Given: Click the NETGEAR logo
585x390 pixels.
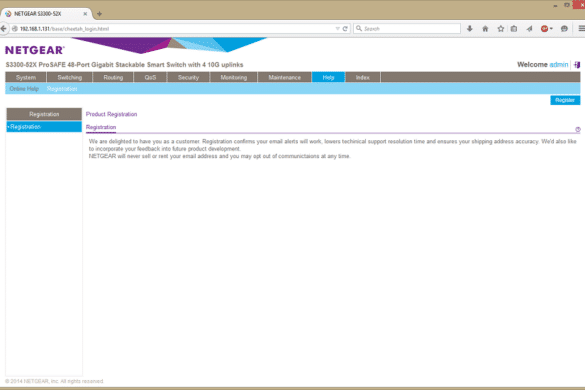Looking at the screenshot, I should pos(35,50).
